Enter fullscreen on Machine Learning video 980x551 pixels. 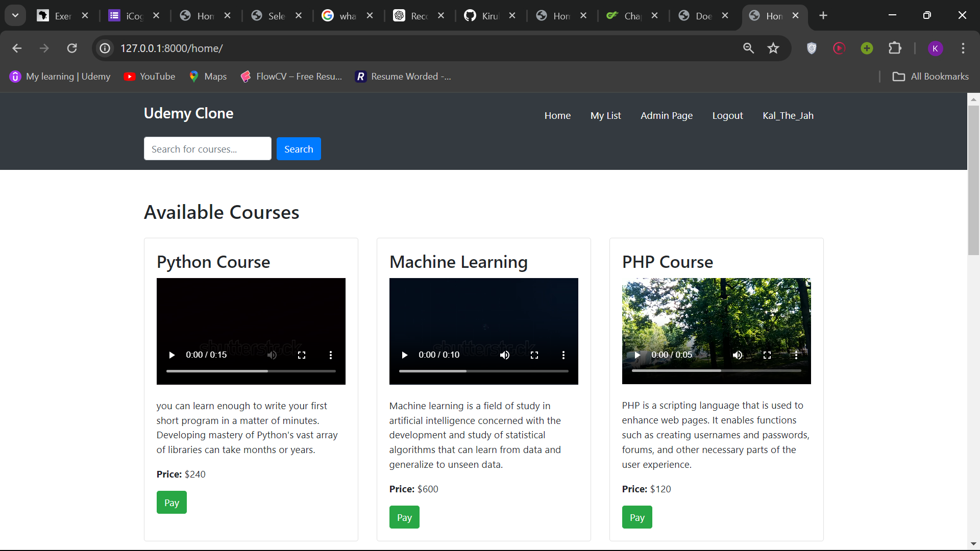pos(534,355)
